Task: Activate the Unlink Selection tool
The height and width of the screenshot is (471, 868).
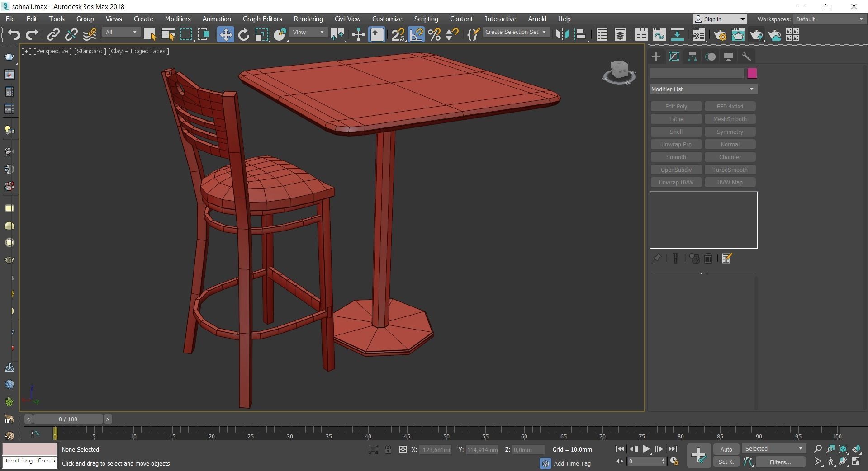Action: pos(71,35)
